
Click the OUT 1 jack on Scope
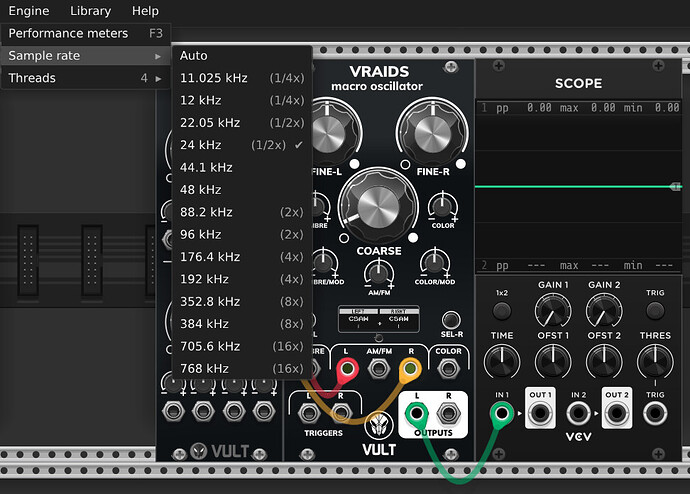540,414
